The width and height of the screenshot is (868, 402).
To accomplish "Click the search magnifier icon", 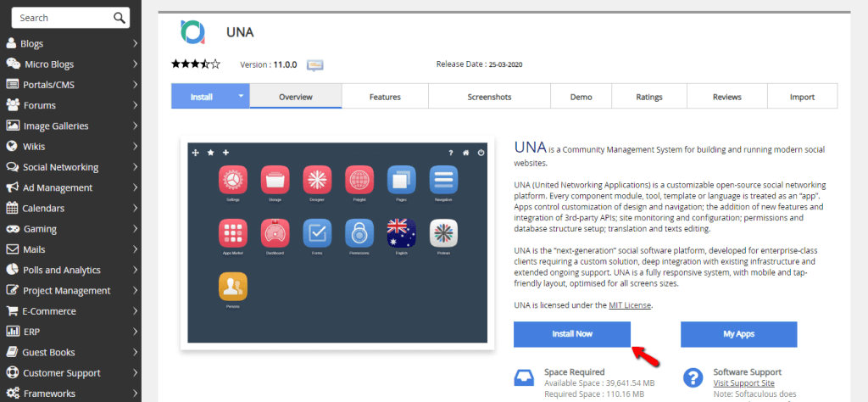I will (x=119, y=18).
